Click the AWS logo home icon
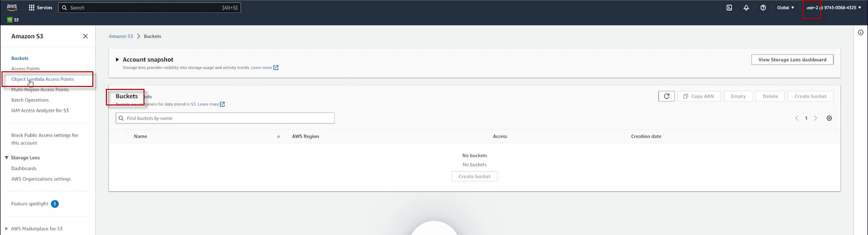Screen dimensions: 868x235 12,8
